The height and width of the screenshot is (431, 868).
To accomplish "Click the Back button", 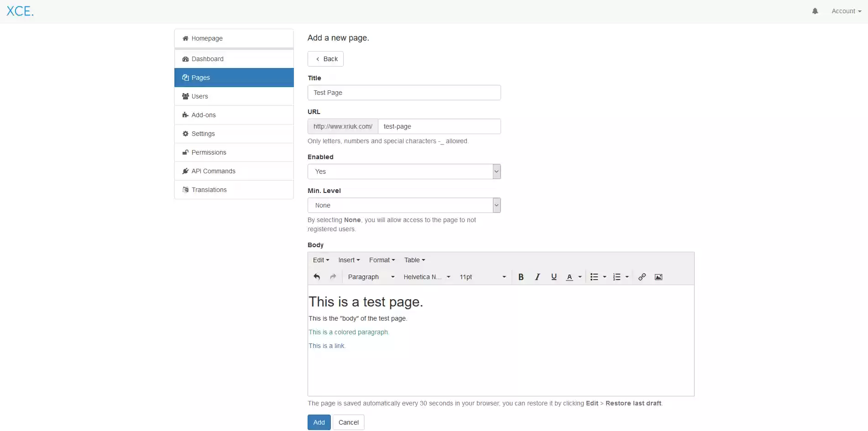I will point(325,59).
